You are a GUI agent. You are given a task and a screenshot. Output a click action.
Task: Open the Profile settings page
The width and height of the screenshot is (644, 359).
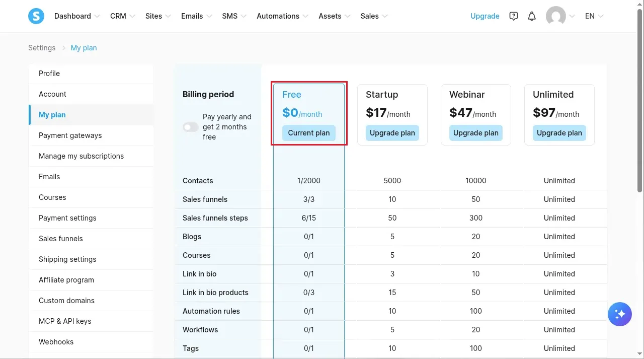[x=91, y=74]
